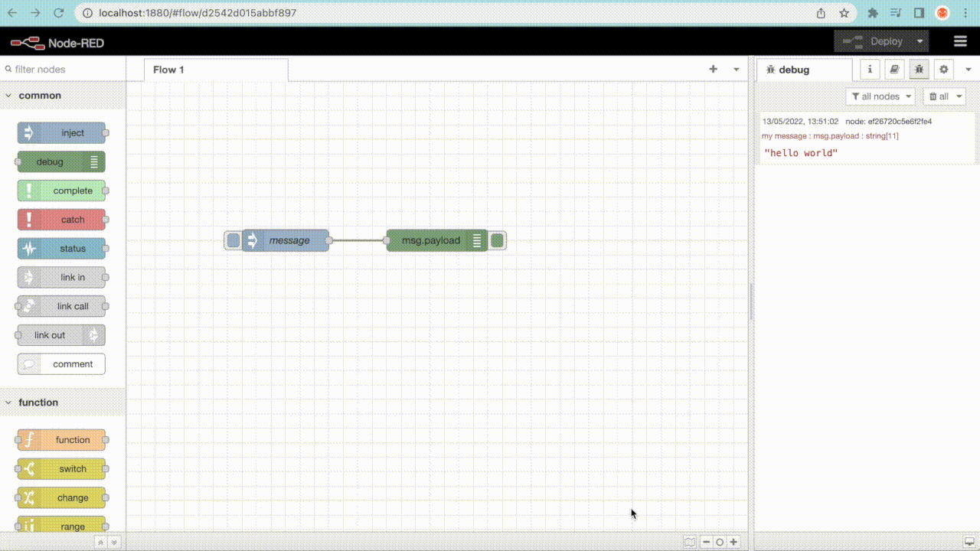Click the zoom-in button on the workspace
The height and width of the screenshot is (551, 980).
coord(733,541)
